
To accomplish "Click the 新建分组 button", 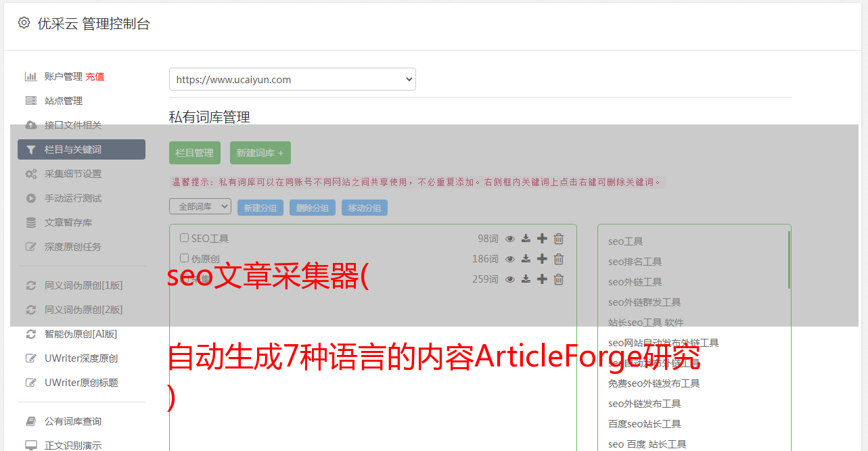I will 260,208.
